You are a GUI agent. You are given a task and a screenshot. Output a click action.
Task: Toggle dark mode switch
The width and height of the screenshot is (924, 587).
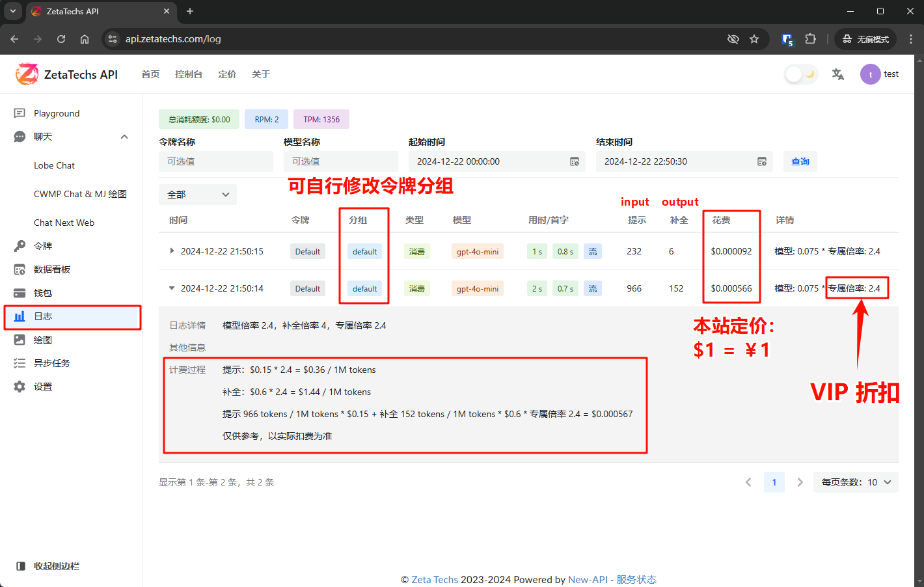point(801,74)
